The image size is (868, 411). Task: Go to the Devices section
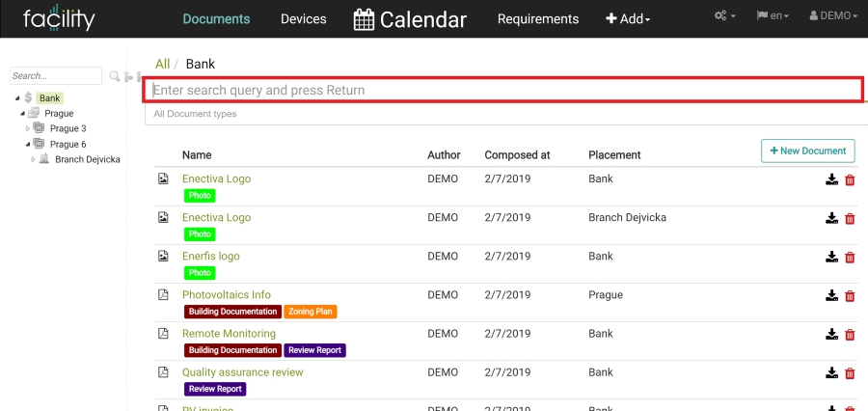(304, 19)
